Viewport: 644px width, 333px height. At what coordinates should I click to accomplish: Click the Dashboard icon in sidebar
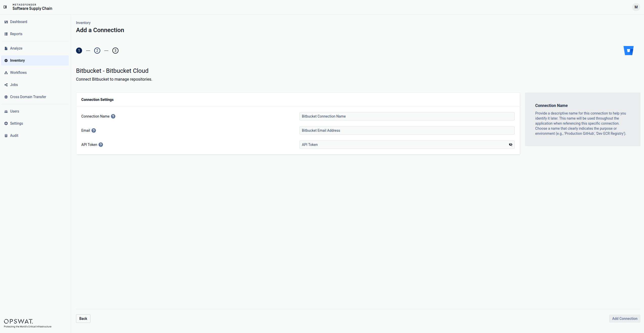6,22
